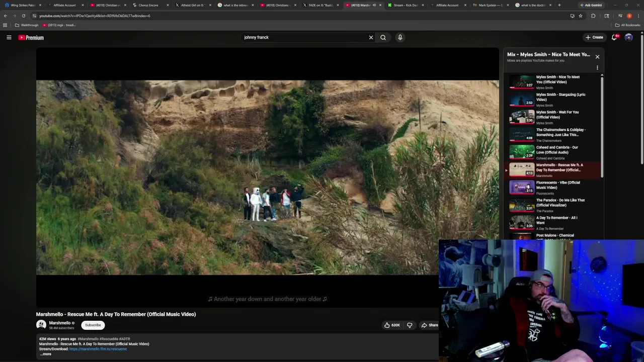Subscribe to the Marshmello channel

93,325
